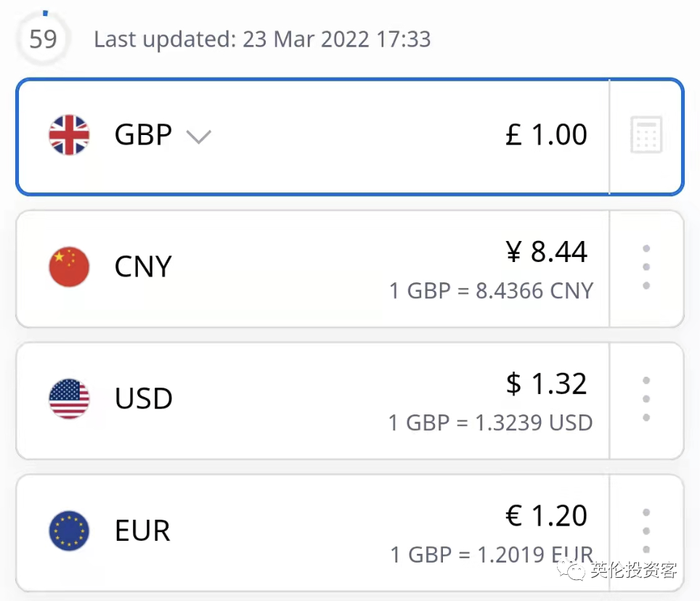
Task: Click the $ 1.32 converted amount
Action: 547,384
